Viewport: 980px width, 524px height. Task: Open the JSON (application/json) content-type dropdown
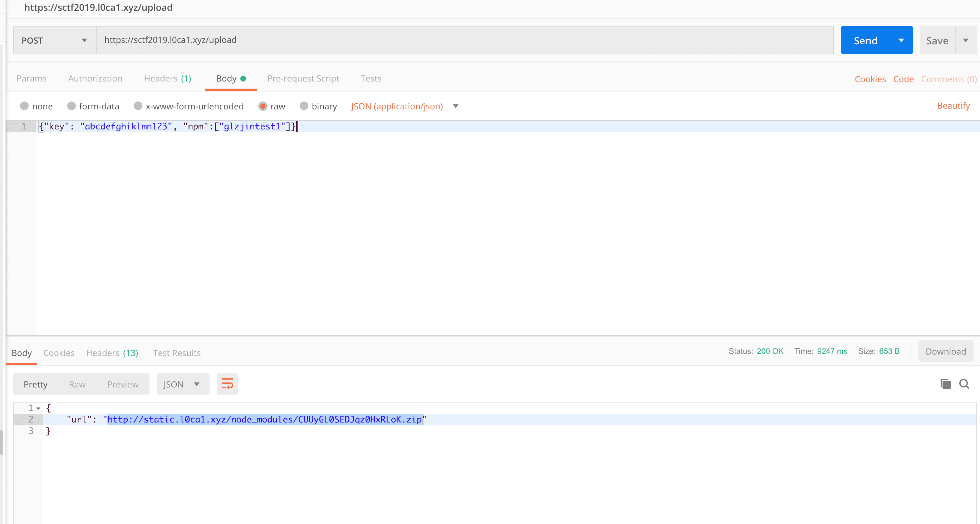click(455, 107)
